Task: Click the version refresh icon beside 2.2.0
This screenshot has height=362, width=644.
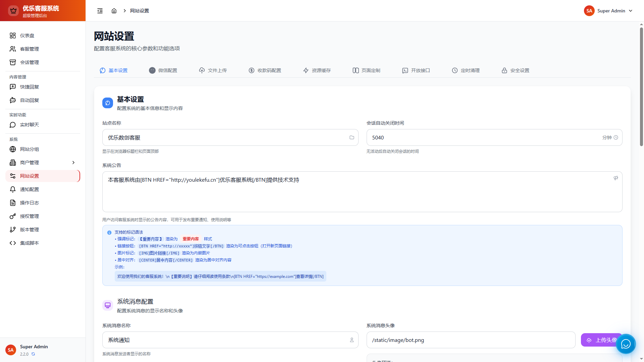Action: pos(33,354)
